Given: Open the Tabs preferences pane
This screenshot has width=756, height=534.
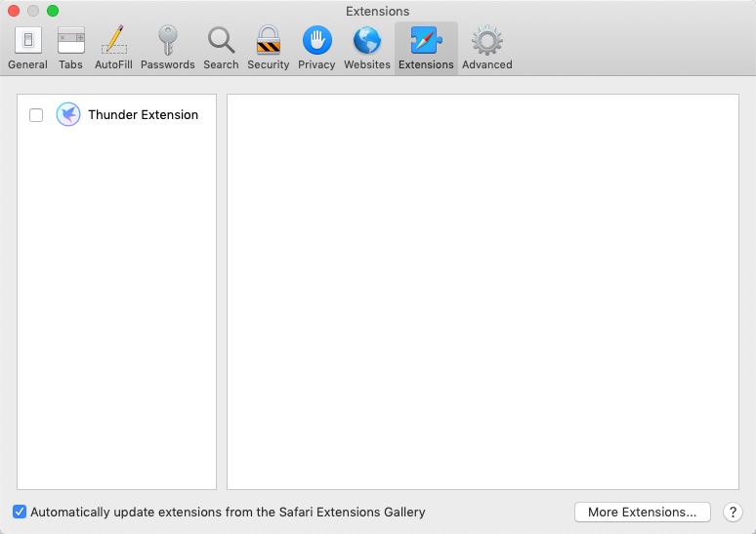Looking at the screenshot, I should 71,48.
